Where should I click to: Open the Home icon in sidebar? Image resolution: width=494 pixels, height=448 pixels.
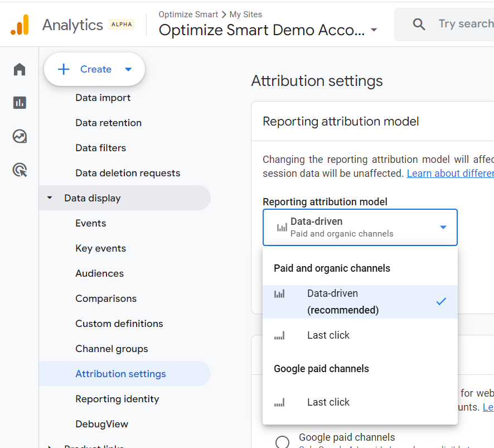(x=20, y=69)
